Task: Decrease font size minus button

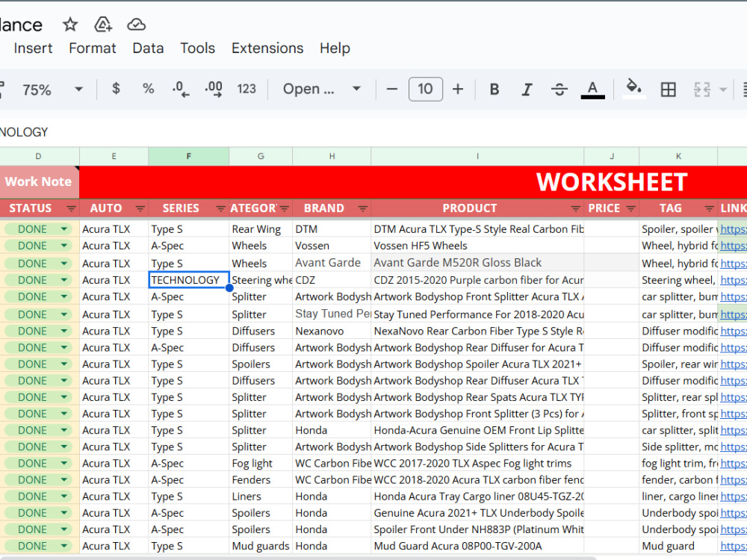Action: (x=391, y=89)
